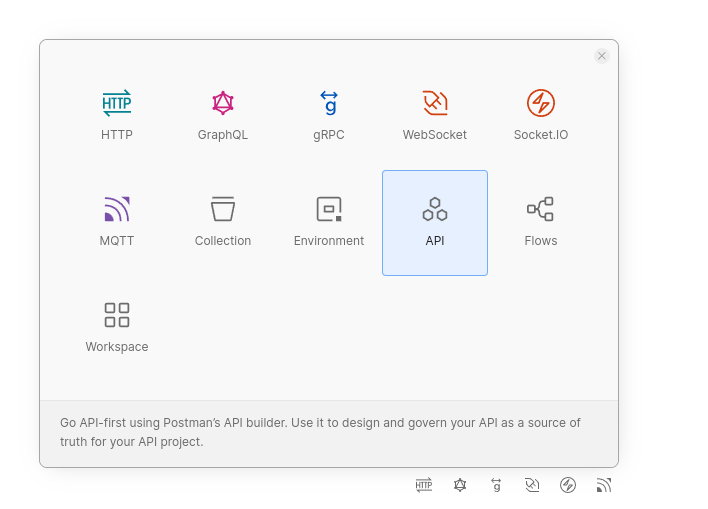
Task: Click the API builder description text
Action: (320, 432)
